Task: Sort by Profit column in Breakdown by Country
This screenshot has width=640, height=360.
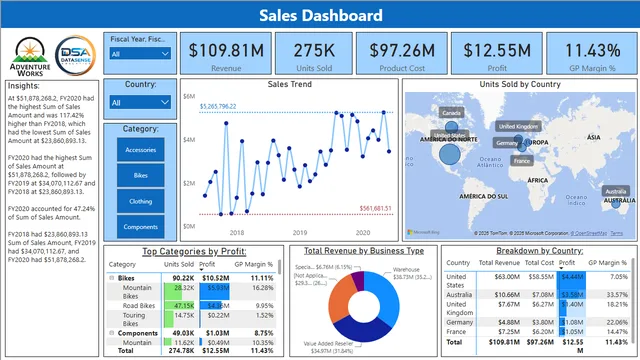Action: (x=567, y=263)
